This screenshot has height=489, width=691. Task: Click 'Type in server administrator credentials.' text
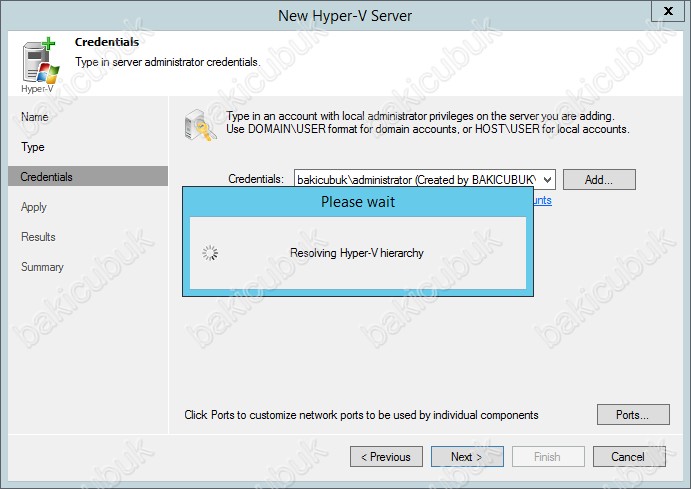tap(167, 62)
